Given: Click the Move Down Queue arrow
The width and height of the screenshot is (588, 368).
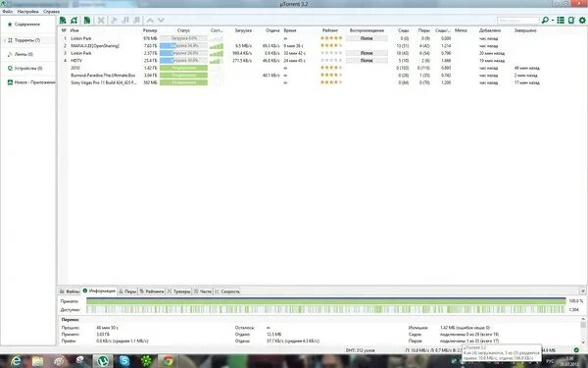Looking at the screenshot, I should tap(161, 21).
